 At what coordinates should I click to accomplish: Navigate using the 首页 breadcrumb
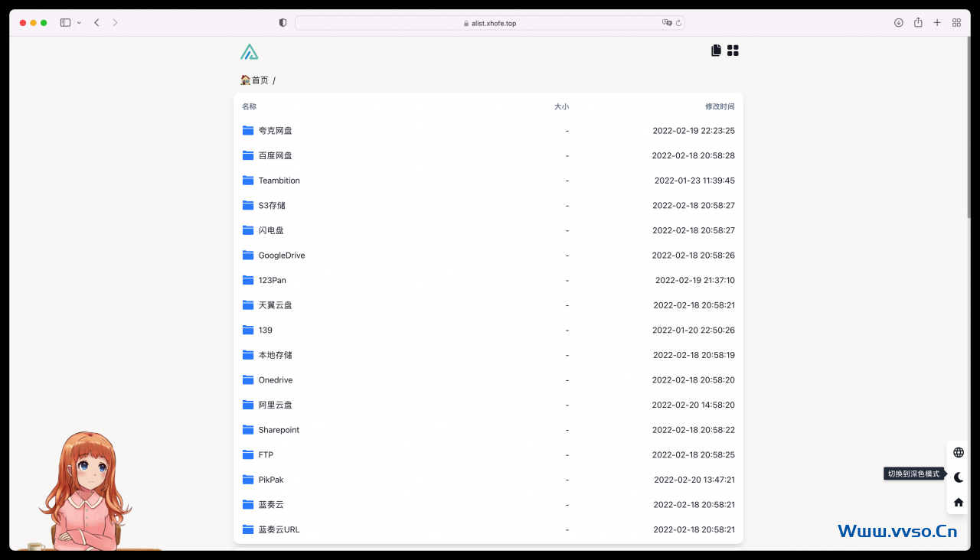point(258,80)
